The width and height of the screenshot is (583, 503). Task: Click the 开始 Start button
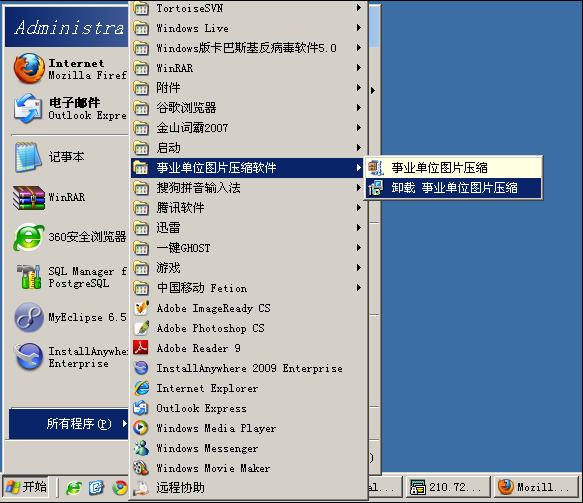[x=26, y=487]
